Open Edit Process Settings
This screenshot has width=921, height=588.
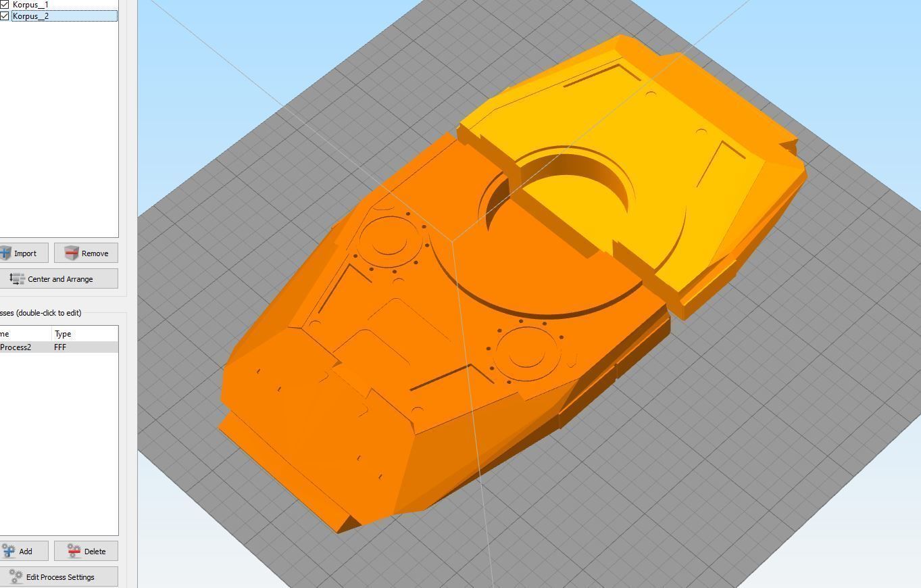[x=59, y=577]
